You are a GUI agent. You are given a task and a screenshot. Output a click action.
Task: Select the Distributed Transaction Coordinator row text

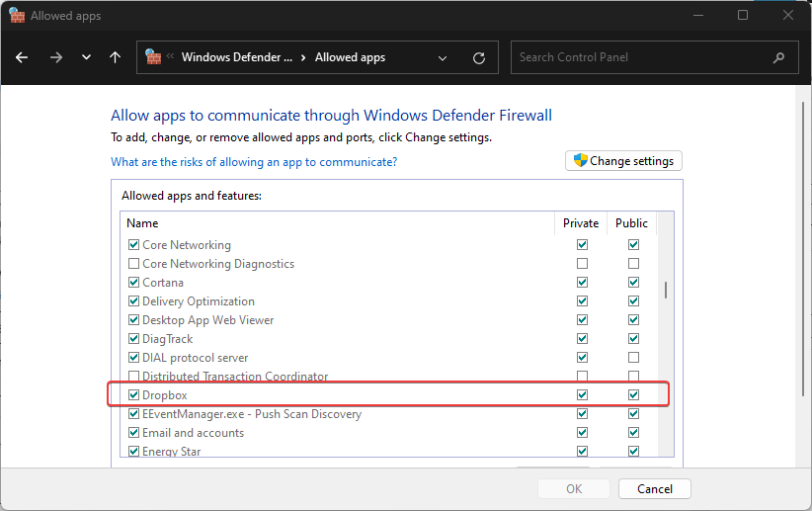click(x=235, y=376)
